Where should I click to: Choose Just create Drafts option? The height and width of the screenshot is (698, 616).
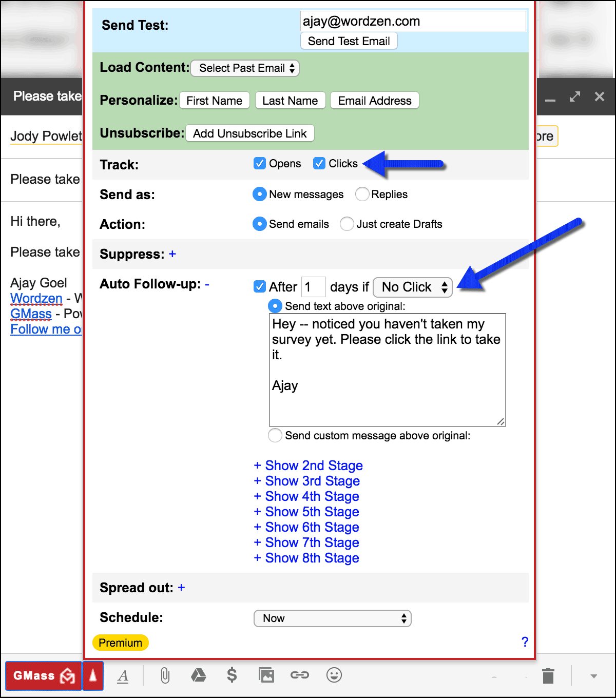click(x=347, y=224)
